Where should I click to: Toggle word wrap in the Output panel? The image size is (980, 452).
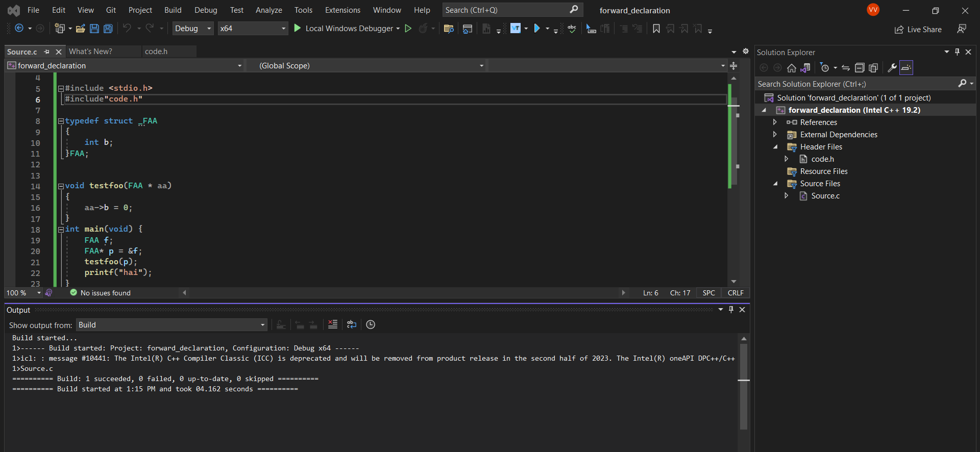click(352, 324)
